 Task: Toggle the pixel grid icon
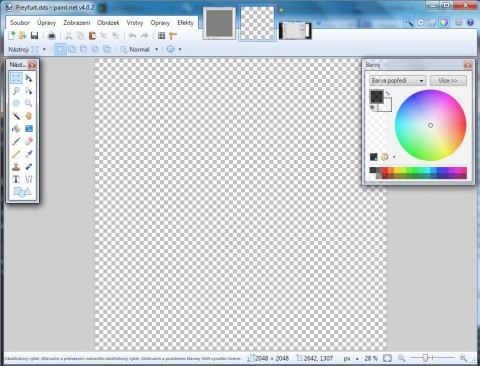coord(161,35)
